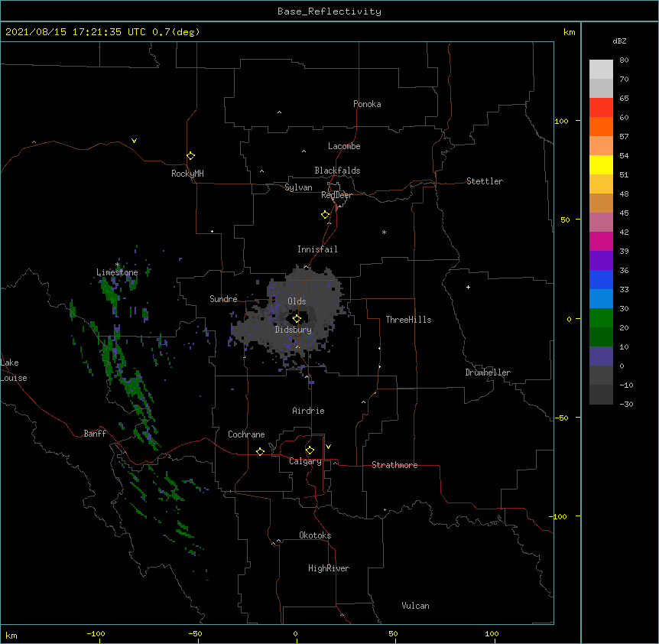Pick the orange 60-57 dBZ legend swatch
Screen dimensions: 659x644
pos(601,126)
